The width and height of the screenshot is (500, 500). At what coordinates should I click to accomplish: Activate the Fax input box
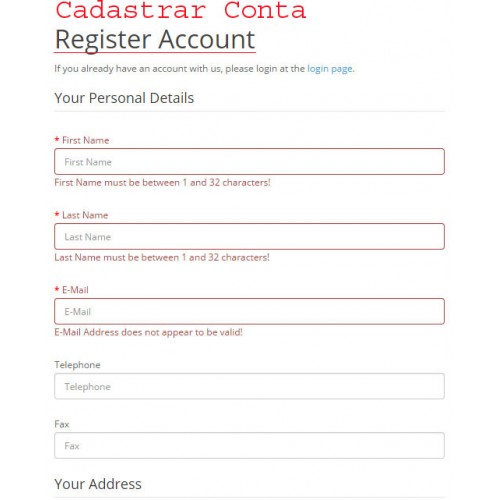[249, 446]
